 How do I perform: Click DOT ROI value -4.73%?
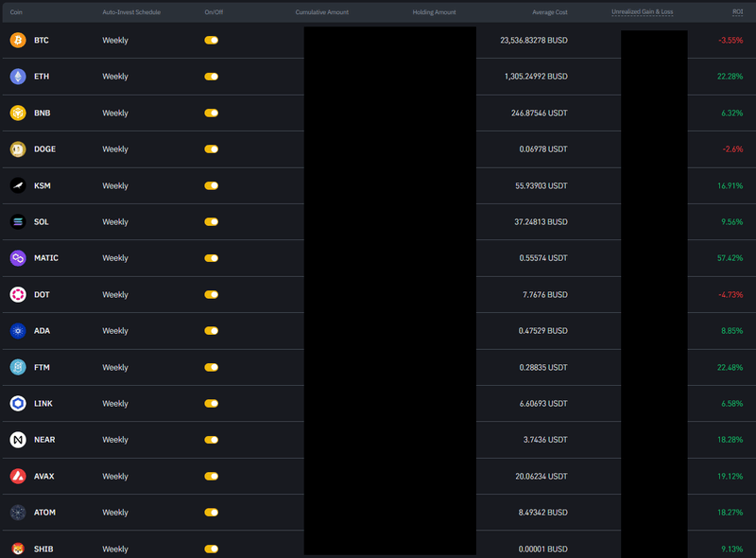point(730,294)
